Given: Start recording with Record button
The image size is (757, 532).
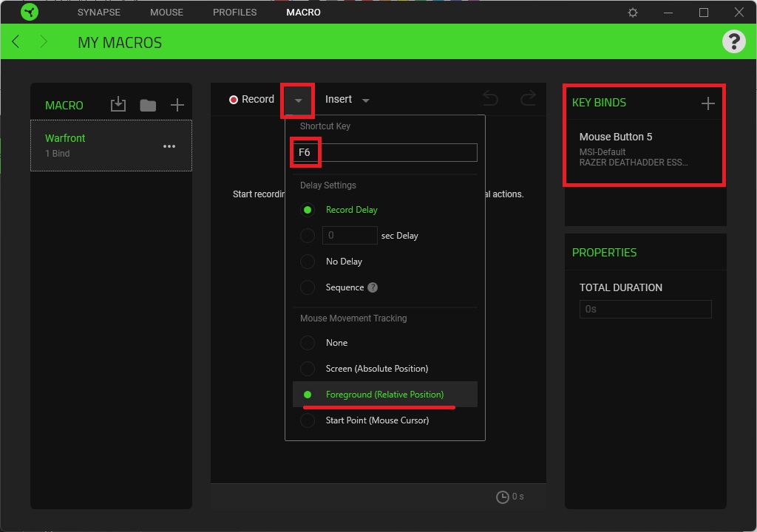Looking at the screenshot, I should click(x=251, y=100).
